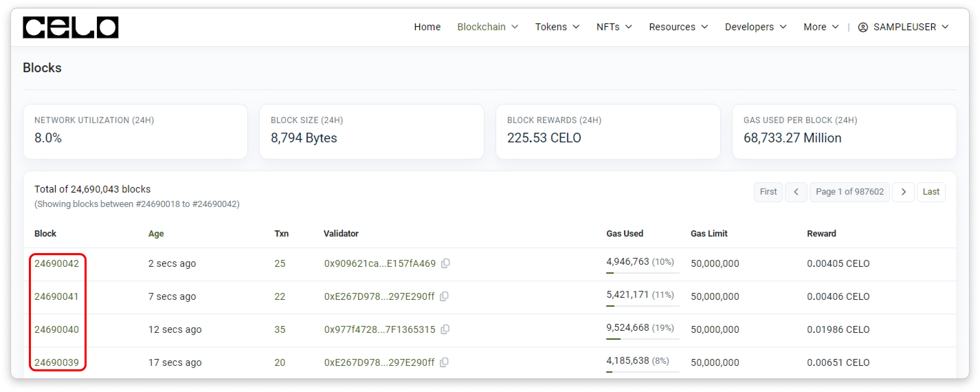
Task: Go to next page arrow
Action: [903, 192]
